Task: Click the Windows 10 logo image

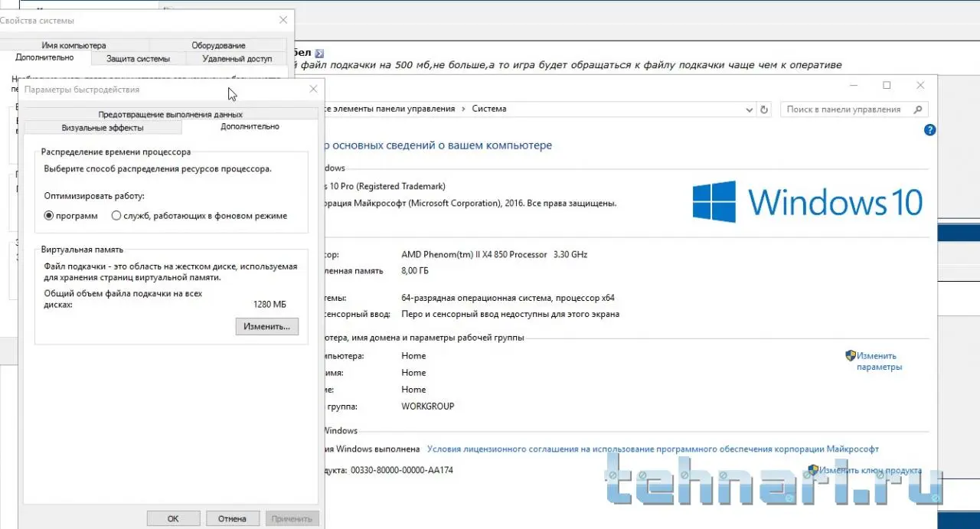Action: coord(807,202)
